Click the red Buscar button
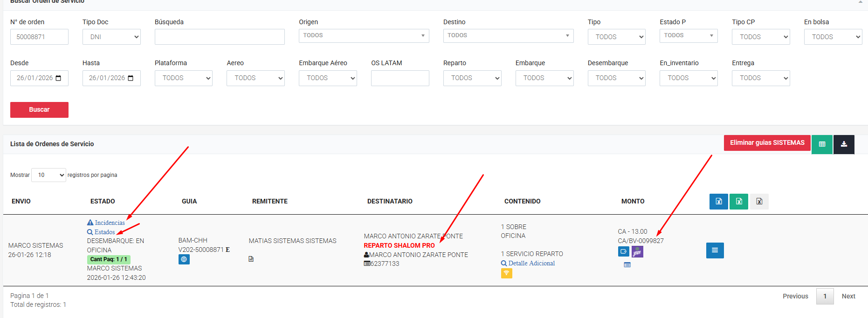 [39, 110]
